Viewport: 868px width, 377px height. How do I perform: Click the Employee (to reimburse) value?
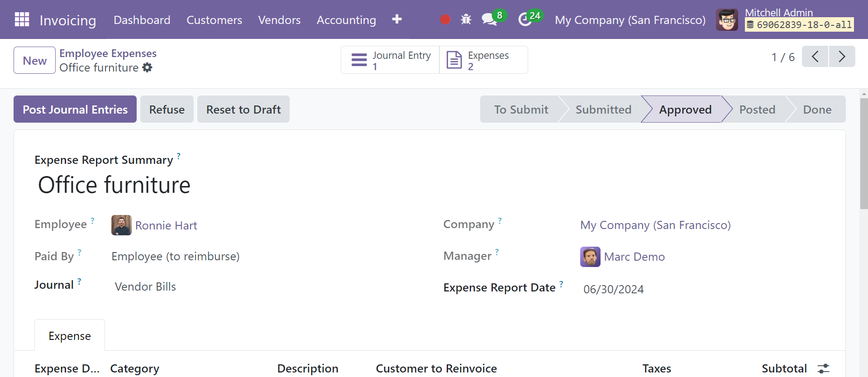176,256
